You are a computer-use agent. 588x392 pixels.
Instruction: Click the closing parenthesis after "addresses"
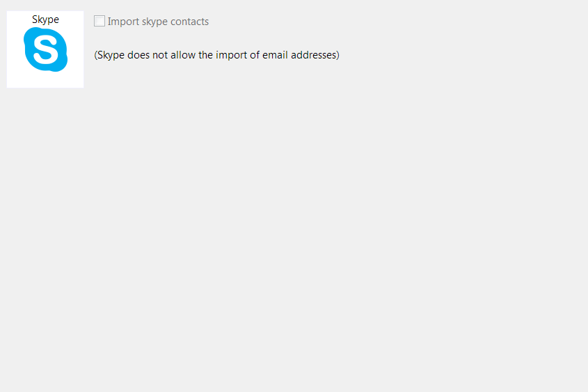[338, 55]
